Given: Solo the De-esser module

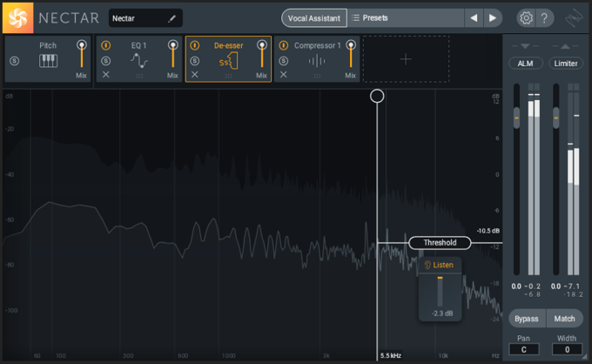Looking at the screenshot, I should 194,61.
